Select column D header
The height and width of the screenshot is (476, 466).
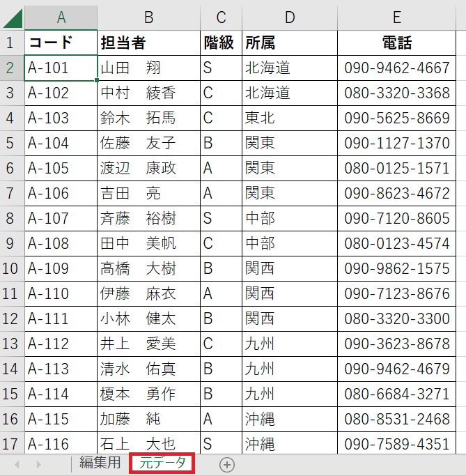coord(289,17)
